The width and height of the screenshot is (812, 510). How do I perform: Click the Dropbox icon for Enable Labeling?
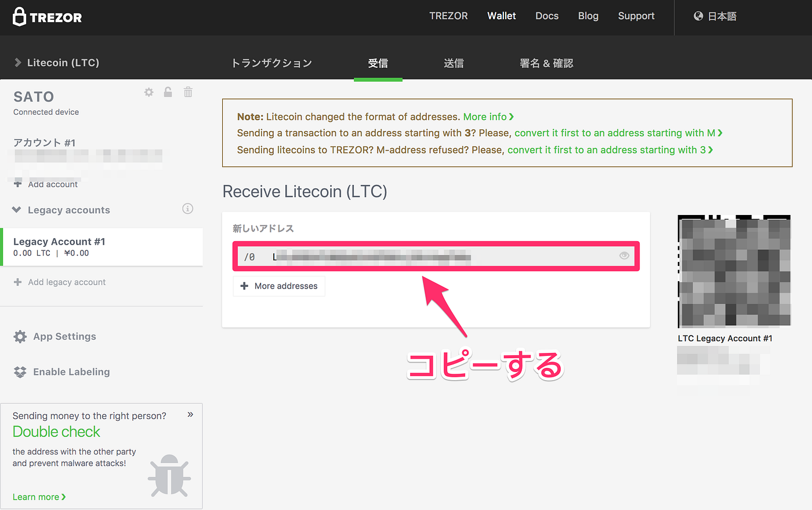point(20,372)
